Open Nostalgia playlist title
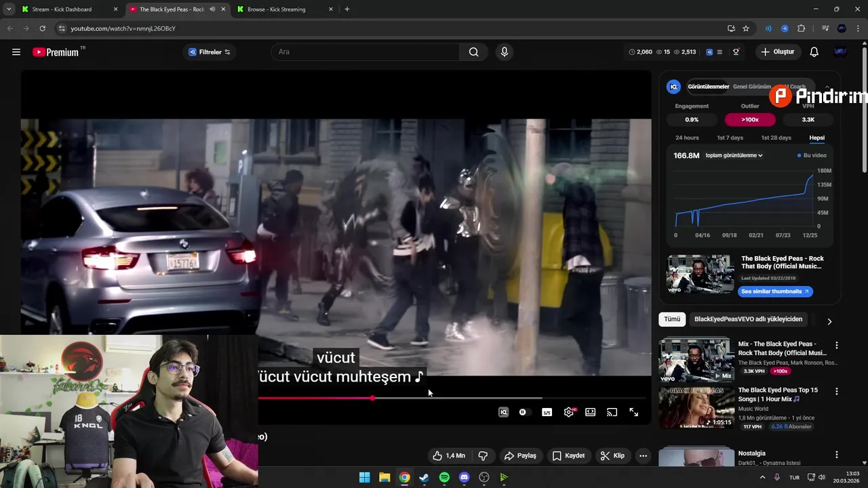Screen dimensions: 868x488 tap(751, 453)
